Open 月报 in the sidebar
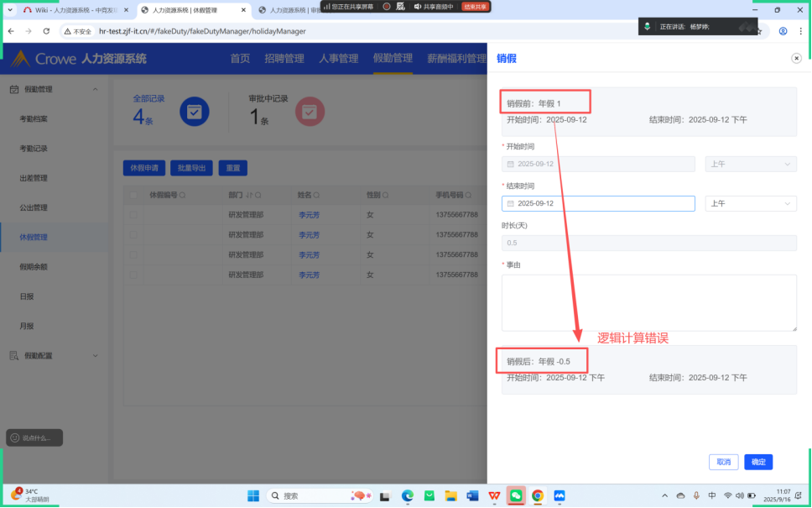This screenshot has height=508, width=812. (27, 326)
